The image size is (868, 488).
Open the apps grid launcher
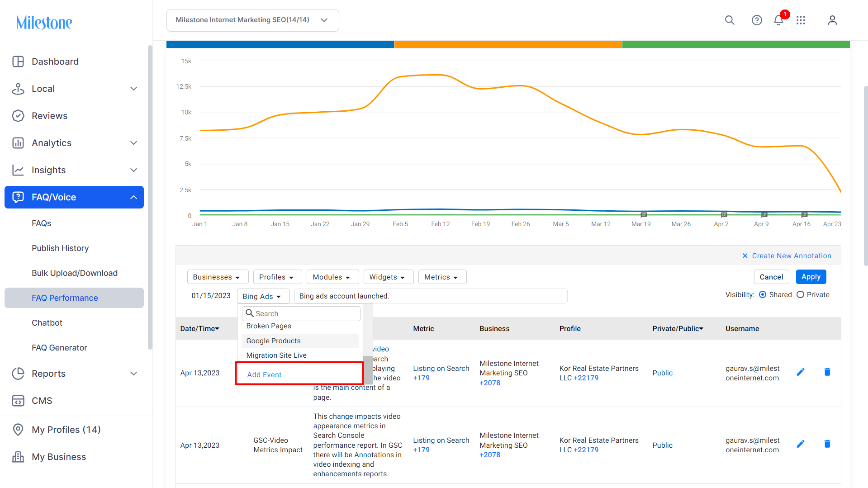click(801, 20)
